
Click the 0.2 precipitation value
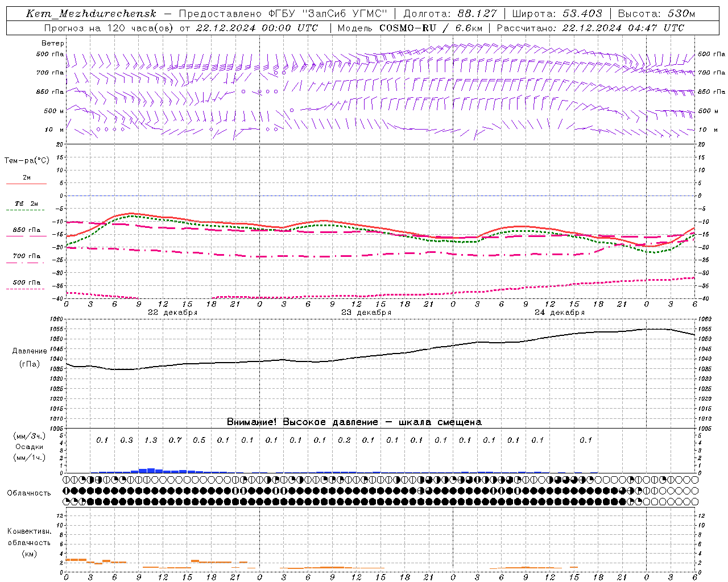344,440
